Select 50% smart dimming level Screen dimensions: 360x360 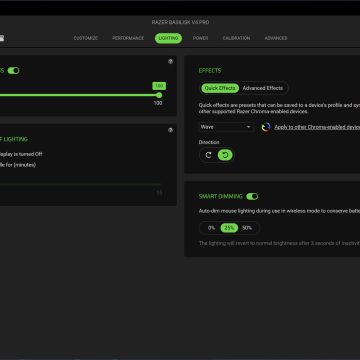pyautogui.click(x=247, y=228)
